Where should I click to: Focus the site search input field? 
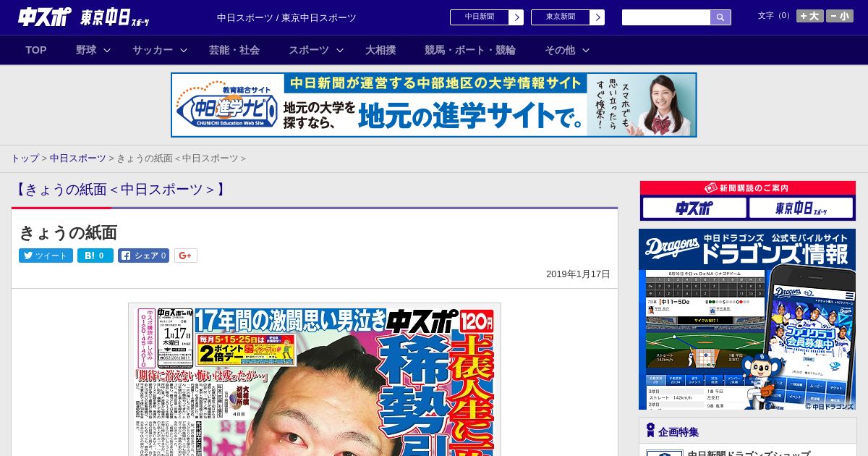[666, 17]
